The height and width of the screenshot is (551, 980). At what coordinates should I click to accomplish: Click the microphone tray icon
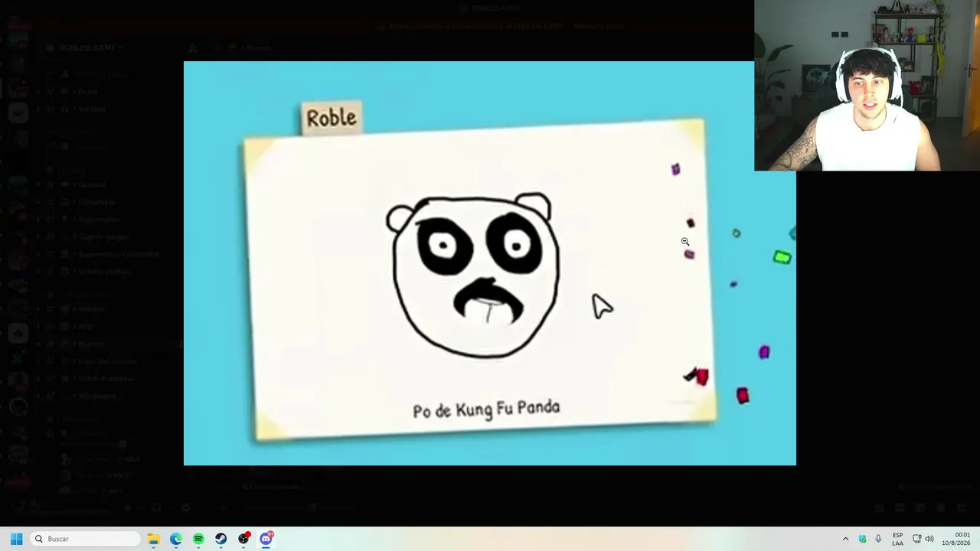[878, 539]
